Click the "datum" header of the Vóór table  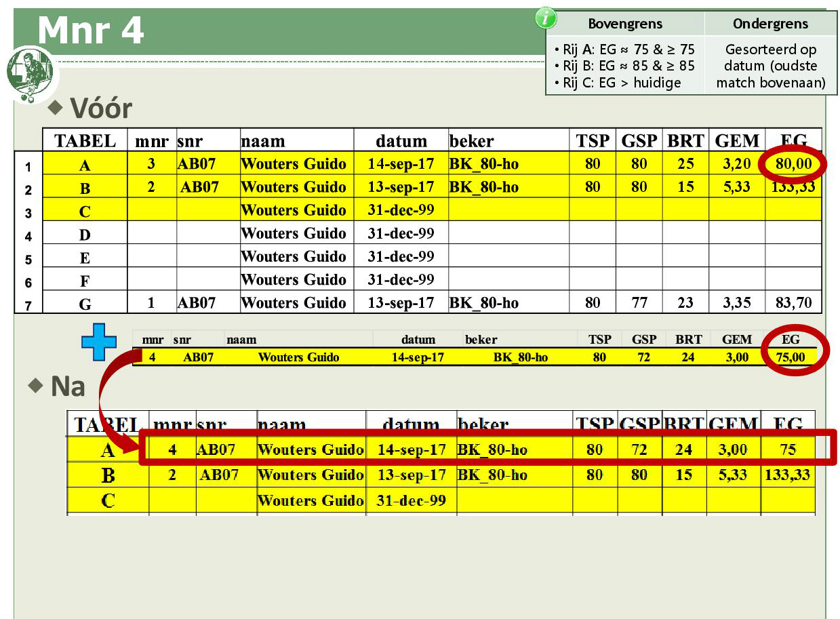(x=401, y=141)
